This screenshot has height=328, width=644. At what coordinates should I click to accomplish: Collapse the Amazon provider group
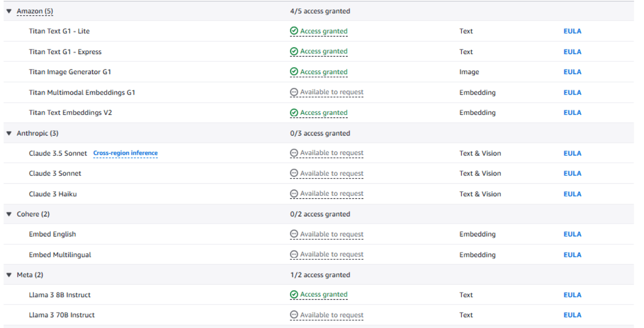(x=9, y=11)
